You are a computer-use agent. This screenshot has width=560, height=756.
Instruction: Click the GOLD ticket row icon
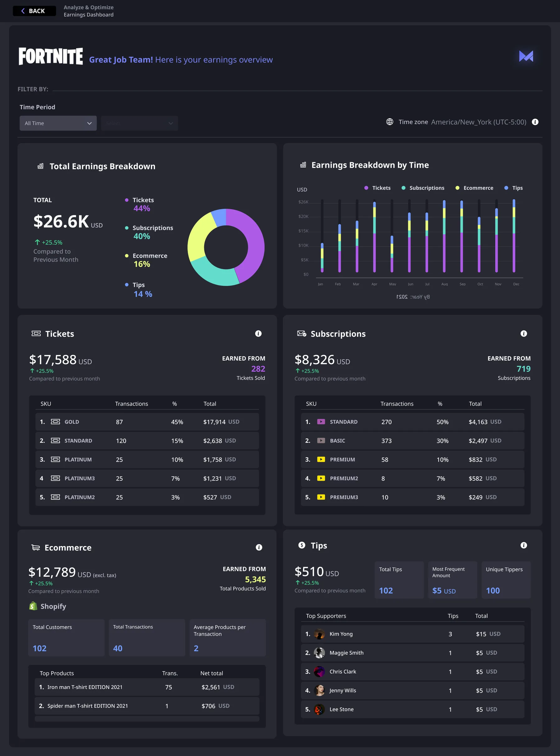coord(55,422)
